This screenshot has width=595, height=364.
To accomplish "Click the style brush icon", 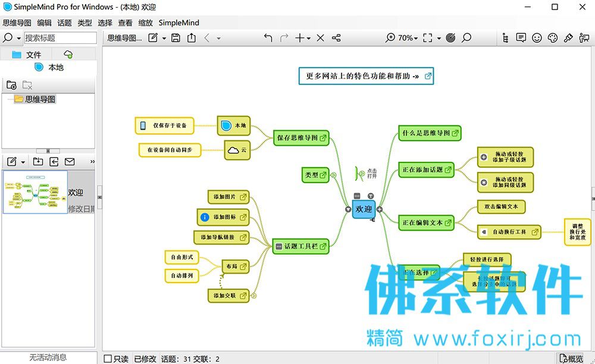I will click(x=568, y=37).
